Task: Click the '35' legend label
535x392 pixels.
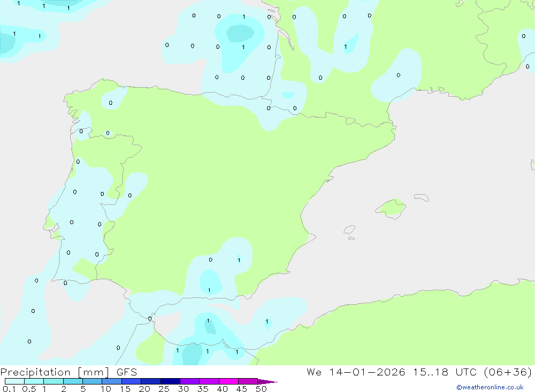Action: [x=203, y=389]
